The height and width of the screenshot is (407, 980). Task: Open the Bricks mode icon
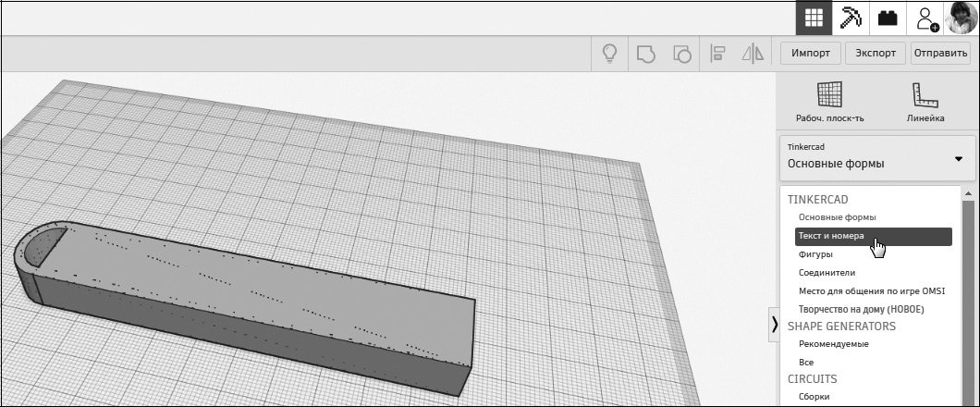[x=888, y=18]
